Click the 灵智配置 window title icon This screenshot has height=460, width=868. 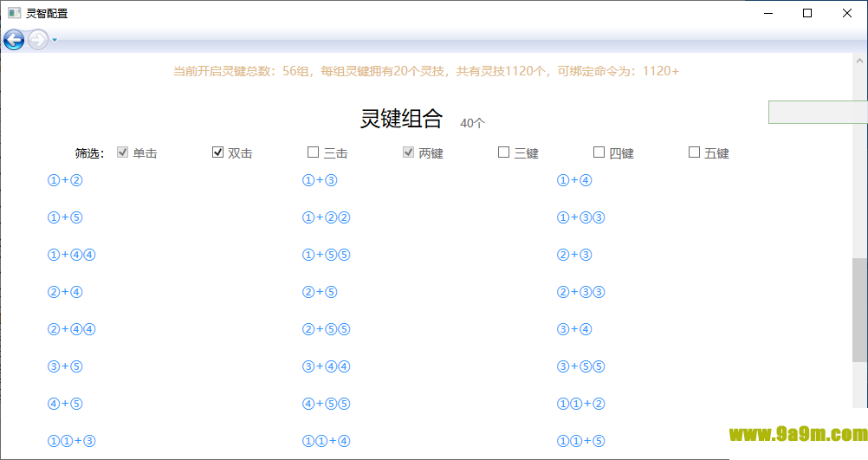click(15, 13)
